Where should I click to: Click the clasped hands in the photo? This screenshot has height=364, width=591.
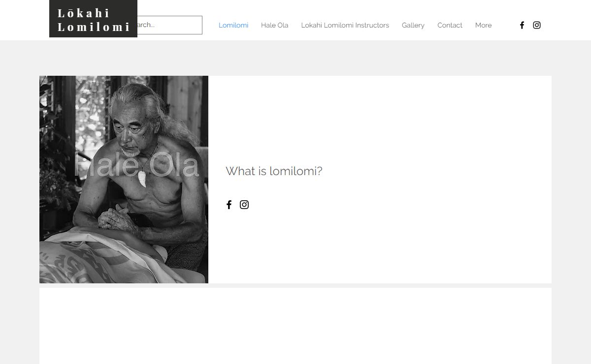click(x=114, y=217)
